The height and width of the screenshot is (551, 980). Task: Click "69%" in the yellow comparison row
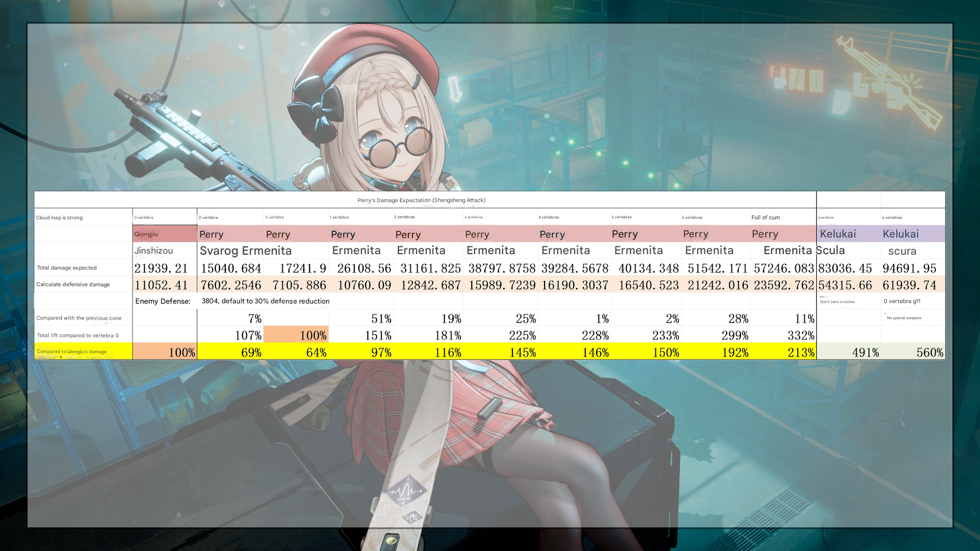tap(251, 352)
